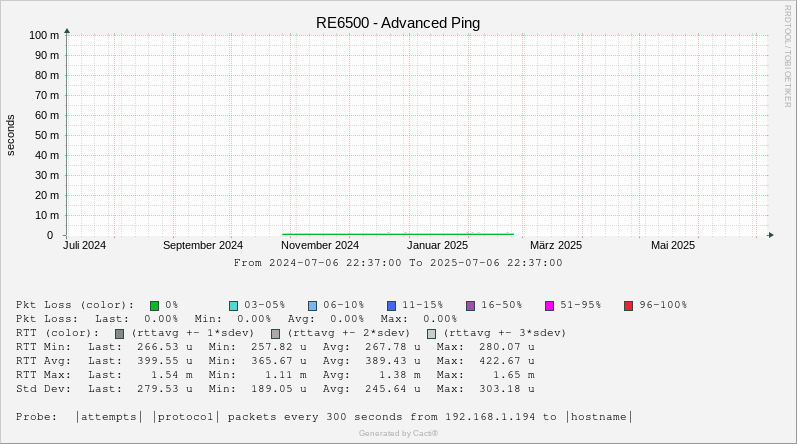The width and height of the screenshot is (797, 444).
Task: Click the Mai 2025 x-axis label
Action: (x=673, y=245)
